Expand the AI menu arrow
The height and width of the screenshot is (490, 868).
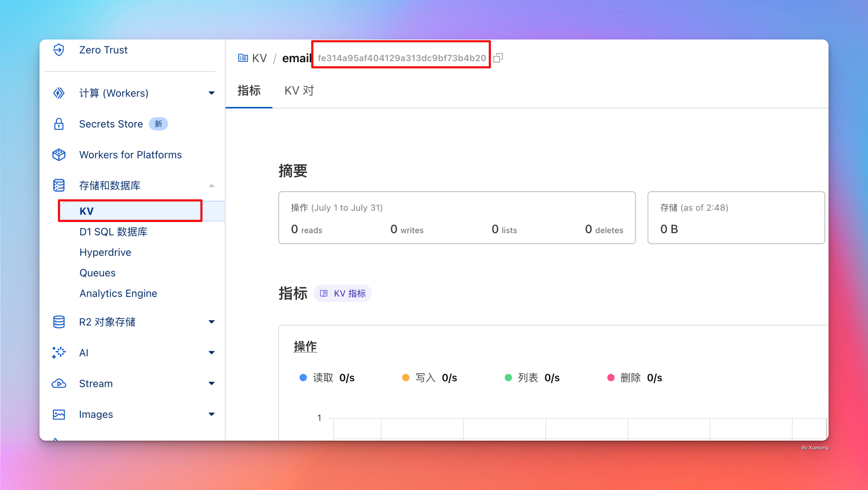click(212, 352)
